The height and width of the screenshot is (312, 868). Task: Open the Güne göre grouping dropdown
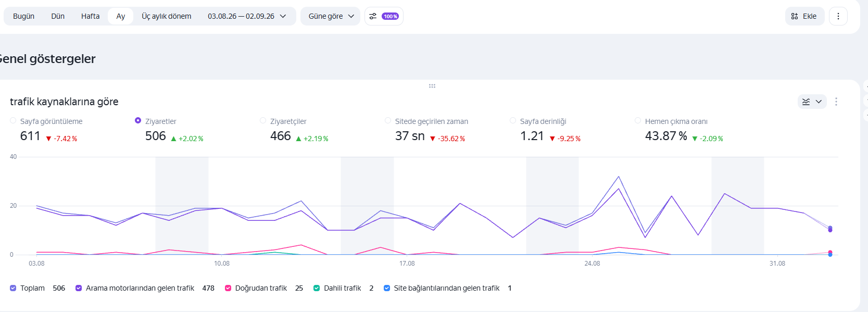pos(330,16)
